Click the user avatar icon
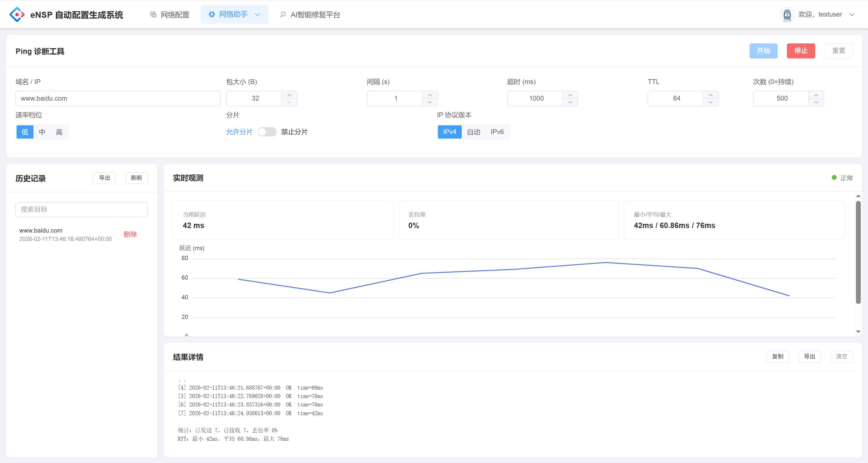 click(x=787, y=14)
